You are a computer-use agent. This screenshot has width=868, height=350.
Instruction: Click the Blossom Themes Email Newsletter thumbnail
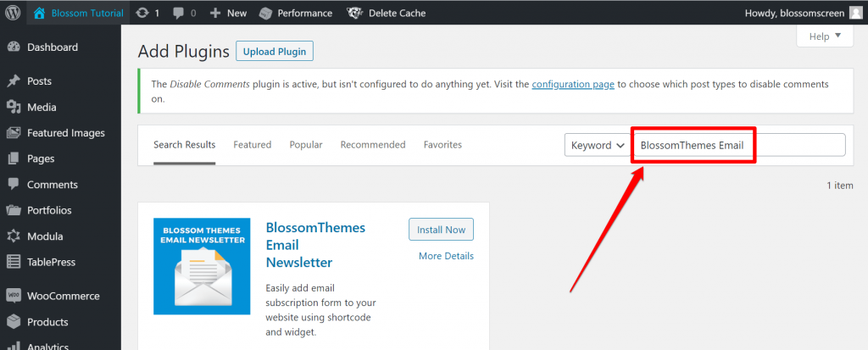[x=202, y=266]
